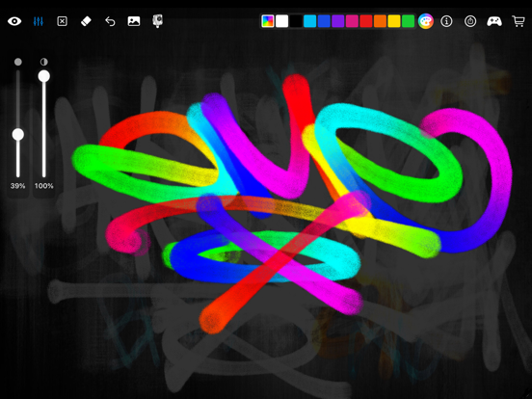Screen dimensions: 532x399
Task: Open the color palette picker
Action: coord(426,21)
